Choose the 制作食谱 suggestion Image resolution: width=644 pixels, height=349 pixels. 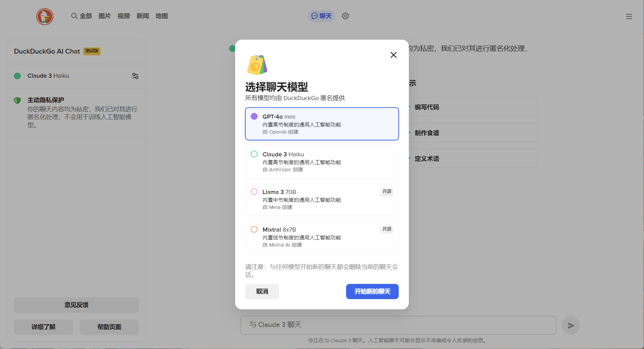(x=473, y=133)
